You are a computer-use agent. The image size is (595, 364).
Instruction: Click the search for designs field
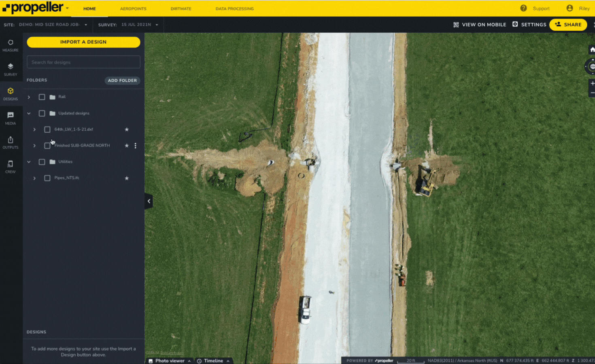pos(83,62)
